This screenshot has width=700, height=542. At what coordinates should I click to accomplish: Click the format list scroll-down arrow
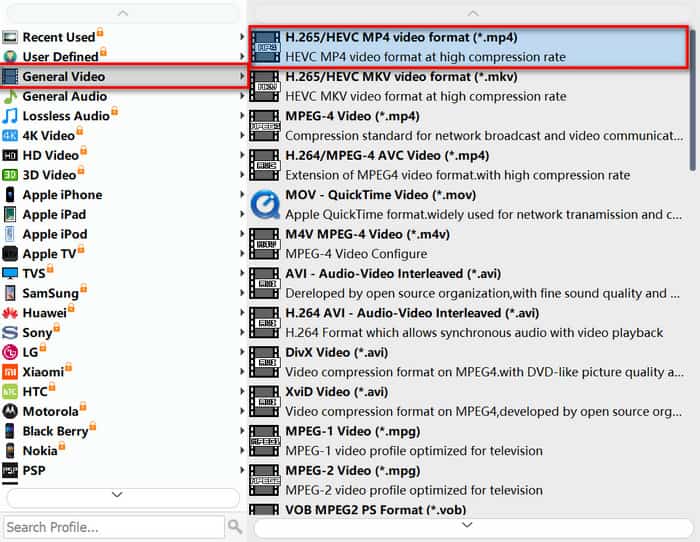467,525
